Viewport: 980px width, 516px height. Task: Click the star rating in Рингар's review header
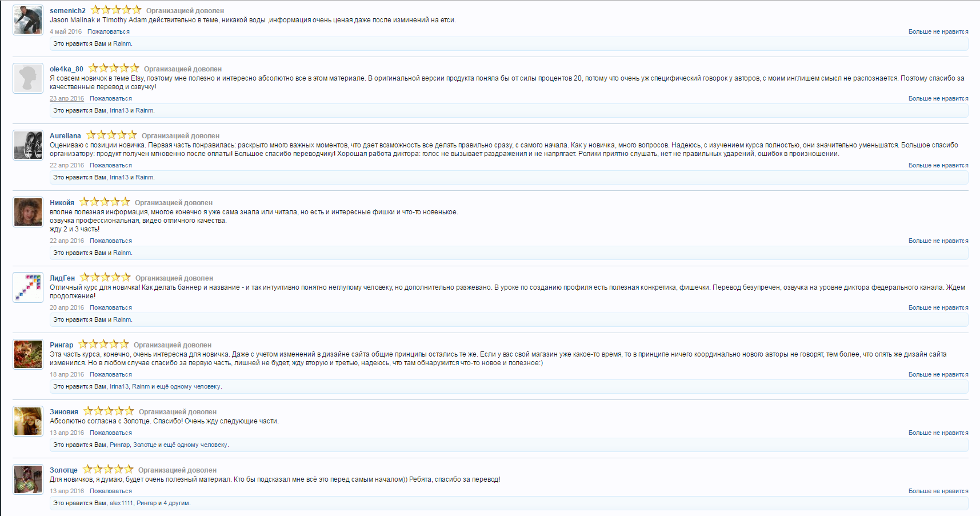point(103,344)
